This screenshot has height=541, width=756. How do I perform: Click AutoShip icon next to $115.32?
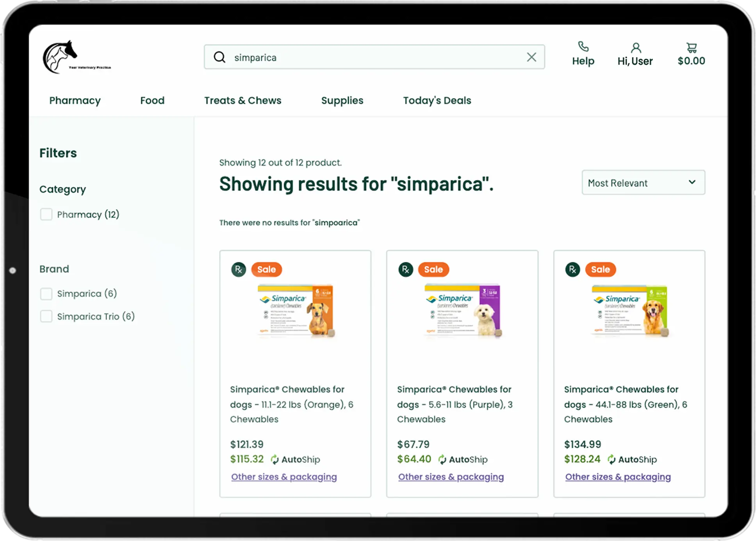pos(275,459)
